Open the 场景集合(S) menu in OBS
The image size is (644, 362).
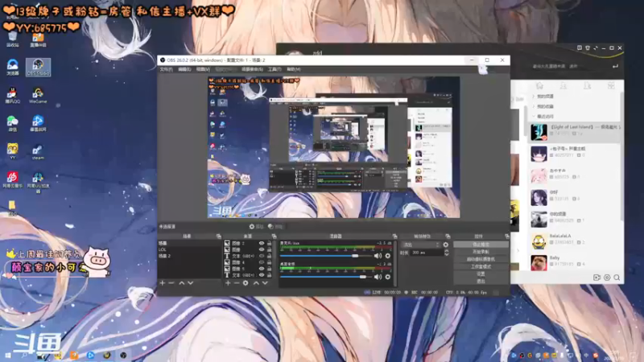coord(252,69)
